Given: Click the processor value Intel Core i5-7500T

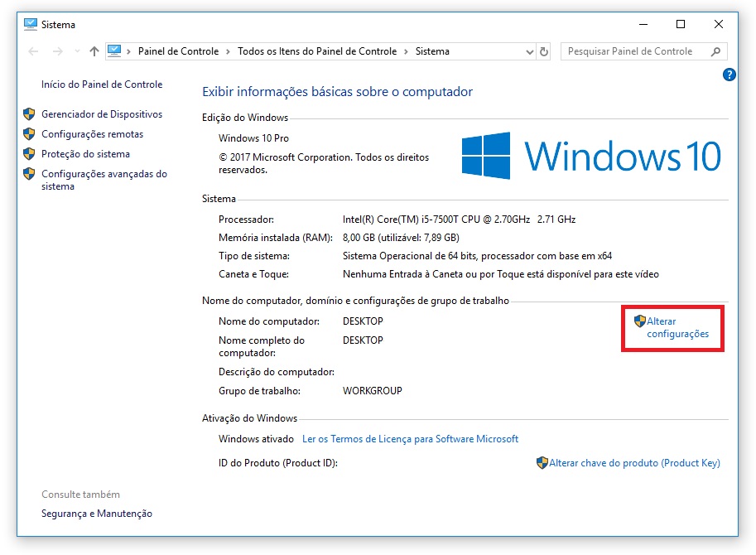Looking at the screenshot, I should click(x=459, y=220).
